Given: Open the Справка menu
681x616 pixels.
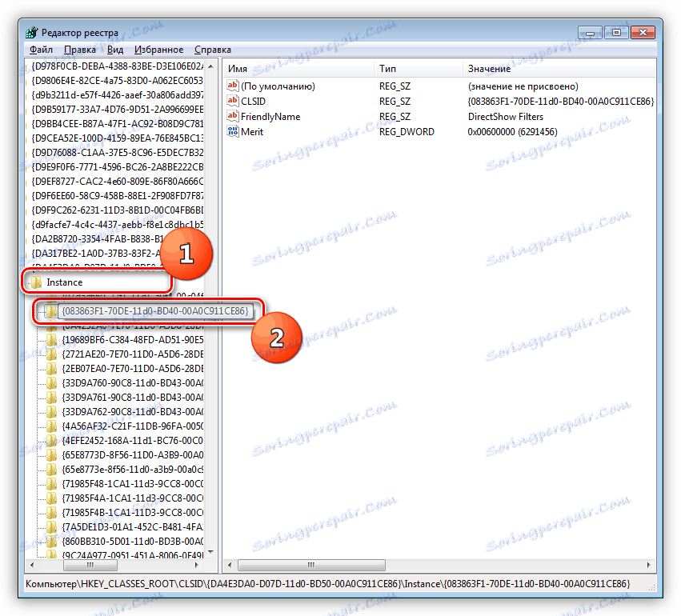Looking at the screenshot, I should point(212,50).
